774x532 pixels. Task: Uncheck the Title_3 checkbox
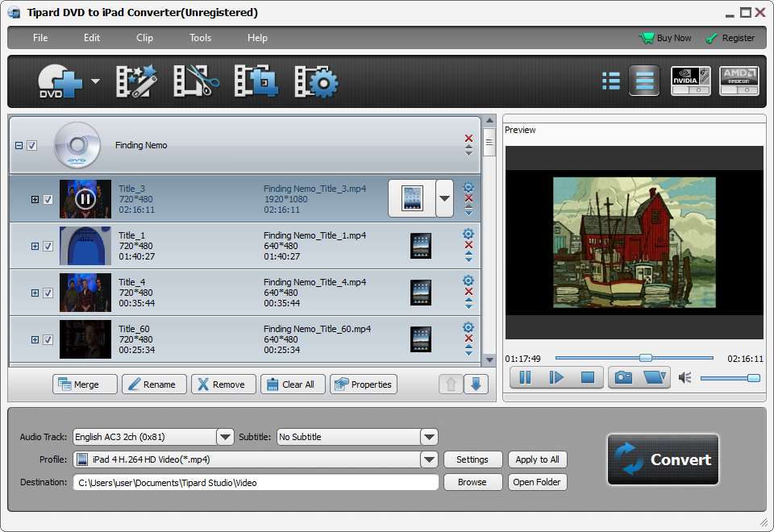coord(48,199)
